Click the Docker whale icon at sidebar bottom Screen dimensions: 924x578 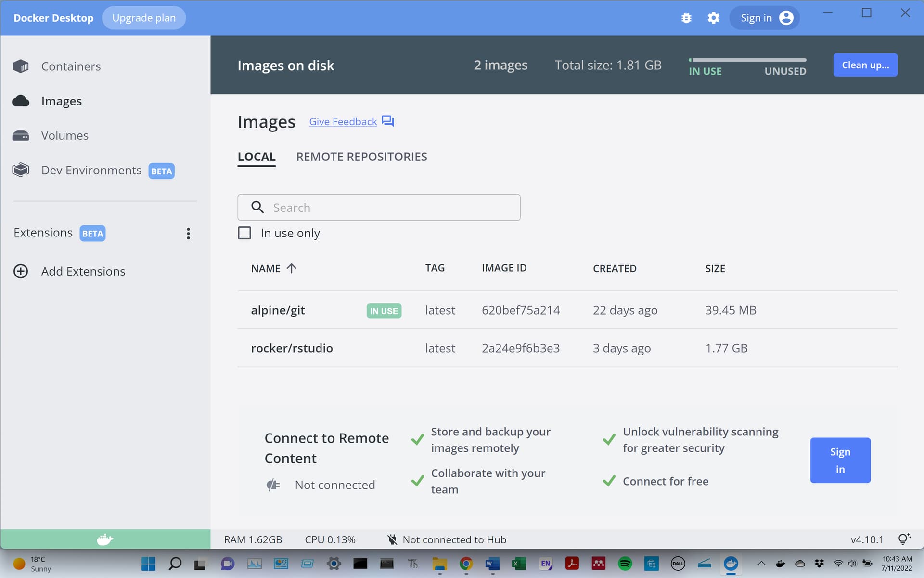pyautogui.click(x=105, y=539)
